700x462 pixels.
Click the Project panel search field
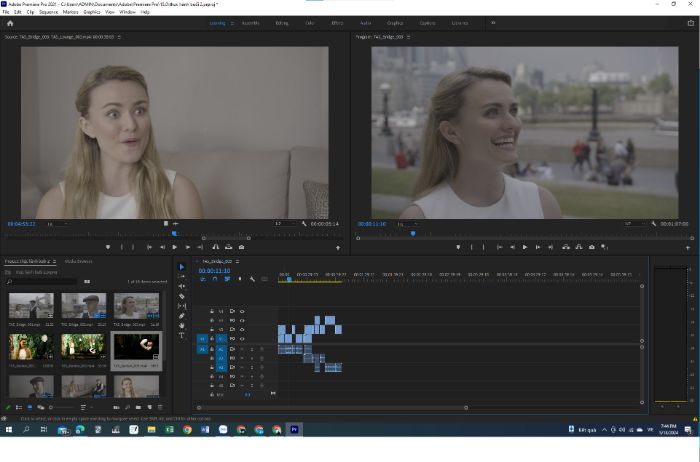pyautogui.click(x=42, y=281)
